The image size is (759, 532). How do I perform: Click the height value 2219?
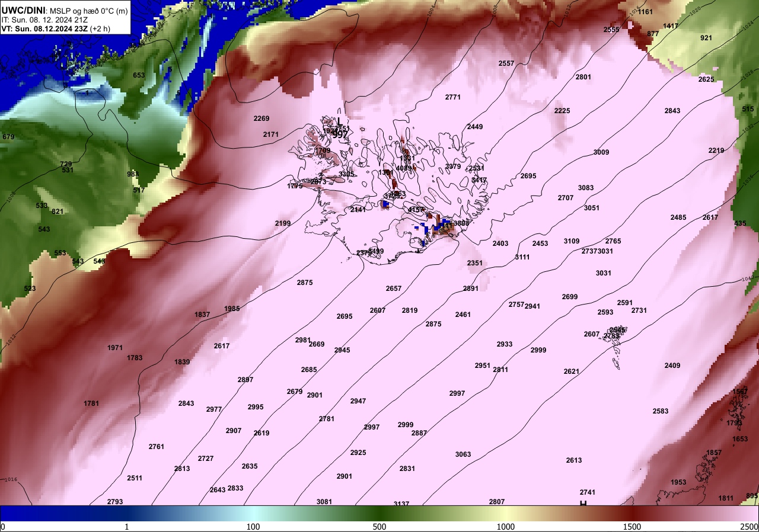[716, 150]
